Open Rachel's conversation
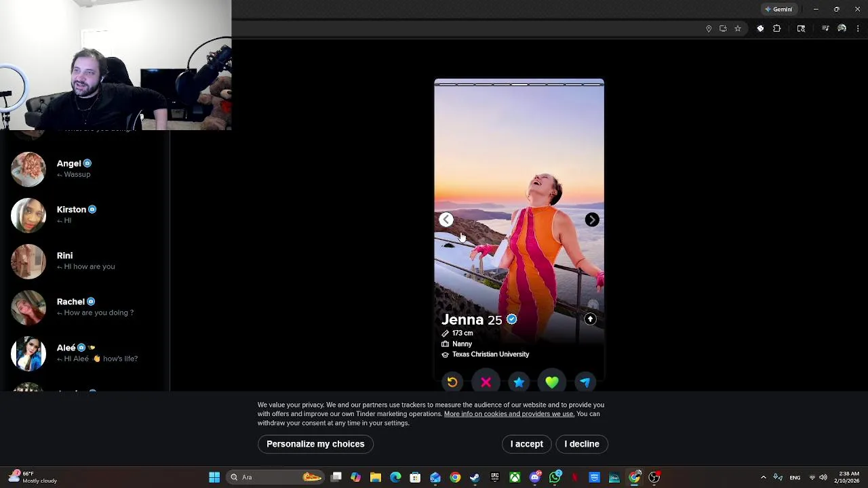The height and width of the screenshot is (488, 868). (85, 307)
